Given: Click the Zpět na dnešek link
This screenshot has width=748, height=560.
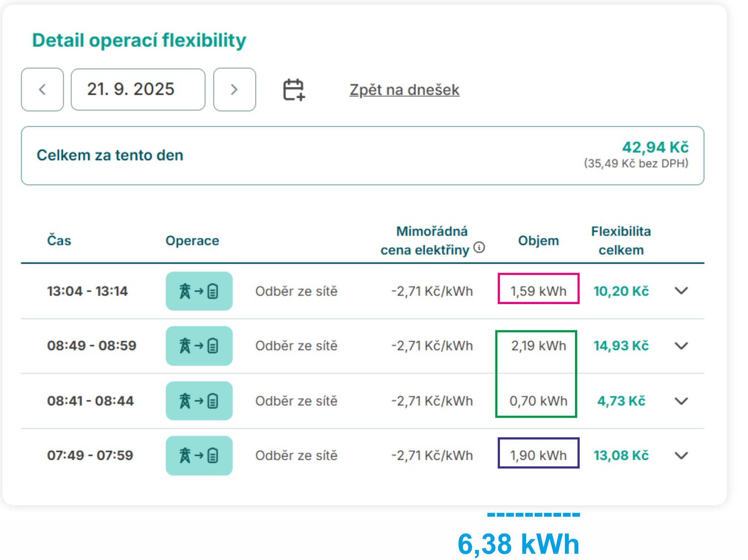Looking at the screenshot, I should (x=404, y=90).
